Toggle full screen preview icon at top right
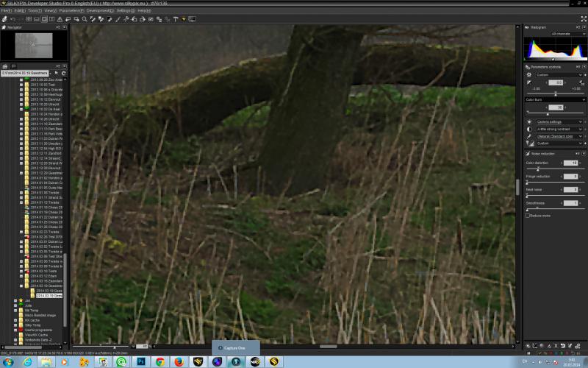This screenshot has height=368, width=588. 584,19
